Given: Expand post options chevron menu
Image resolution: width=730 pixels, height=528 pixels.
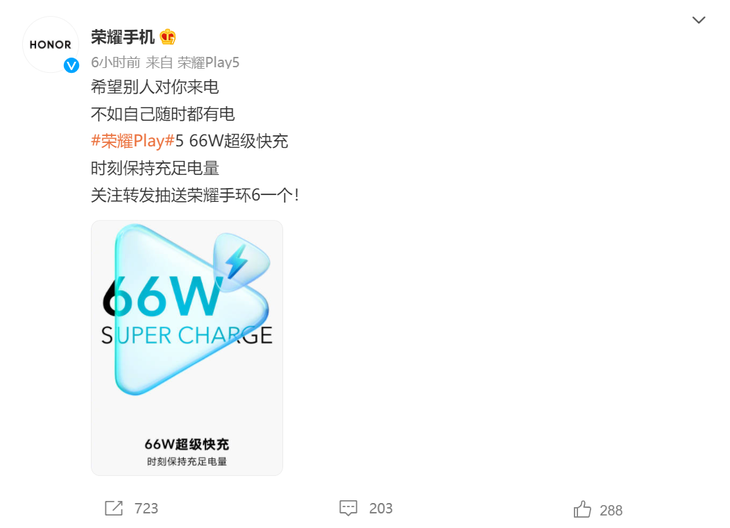Looking at the screenshot, I should pyautogui.click(x=698, y=20).
